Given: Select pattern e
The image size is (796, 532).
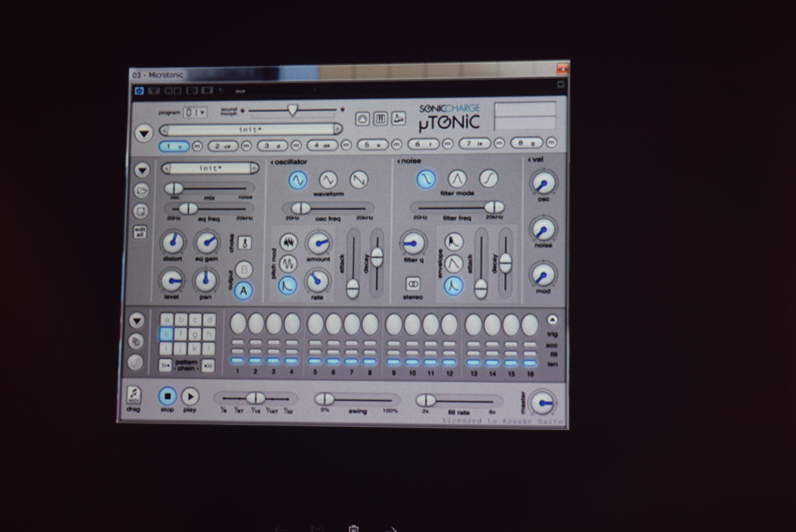Looking at the screenshot, I should tap(167, 334).
